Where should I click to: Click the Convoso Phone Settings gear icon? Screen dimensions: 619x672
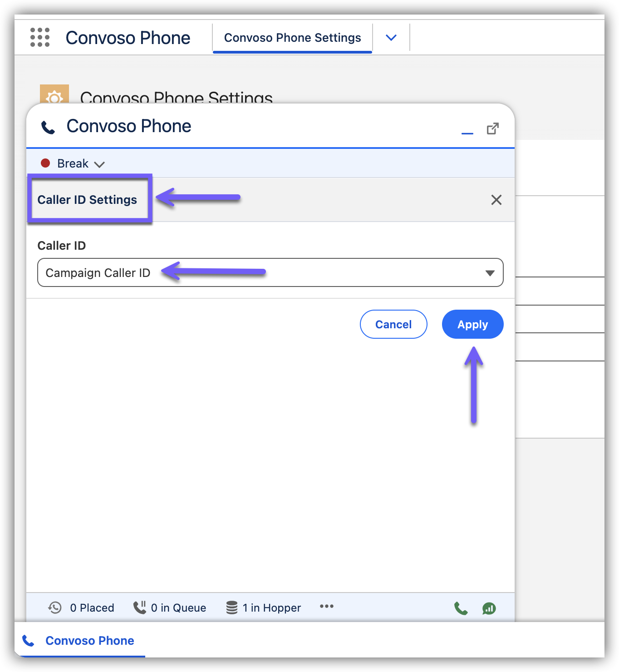[x=54, y=94]
